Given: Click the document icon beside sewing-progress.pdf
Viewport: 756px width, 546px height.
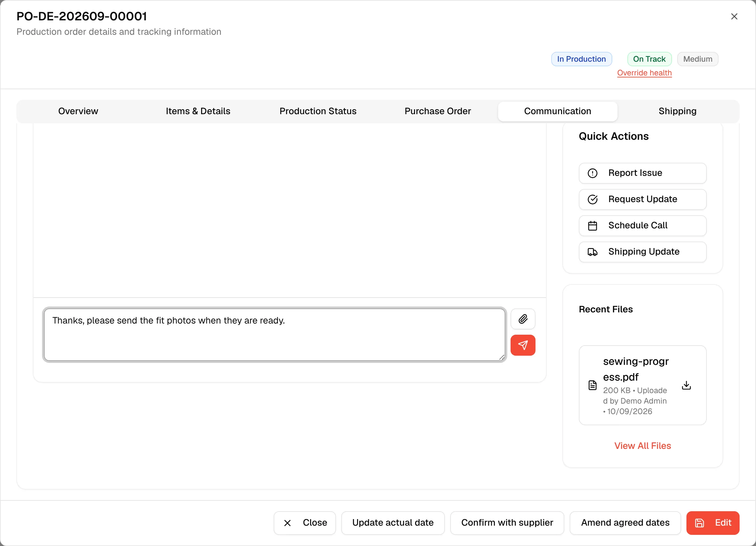Looking at the screenshot, I should pos(592,385).
